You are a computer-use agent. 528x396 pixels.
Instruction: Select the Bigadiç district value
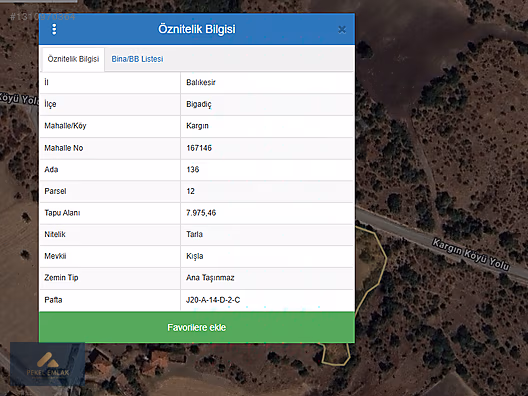point(199,104)
